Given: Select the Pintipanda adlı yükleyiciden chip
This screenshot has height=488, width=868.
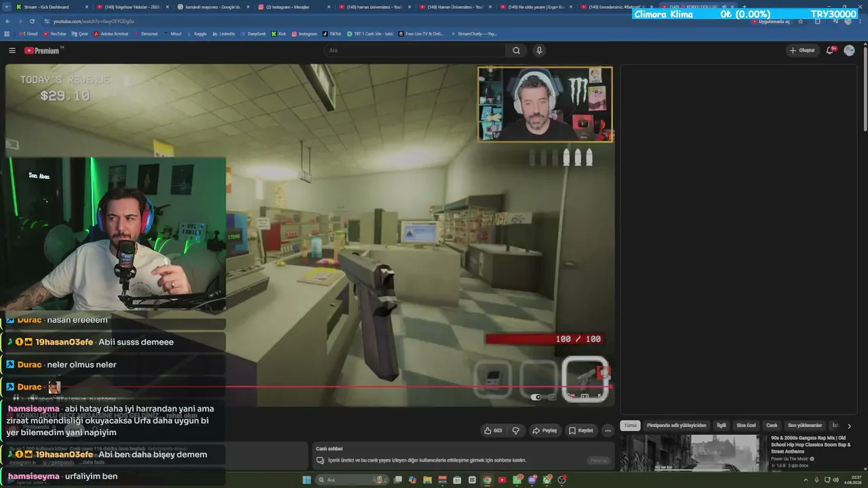Looking at the screenshot, I should pos(677,426).
